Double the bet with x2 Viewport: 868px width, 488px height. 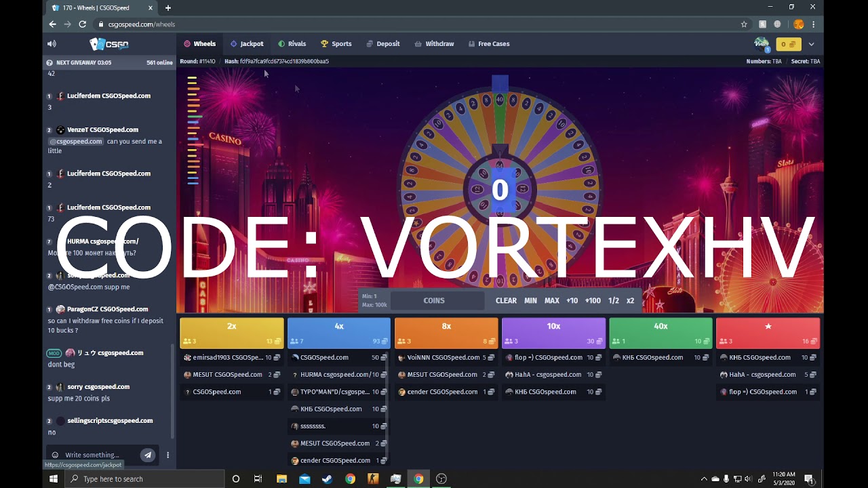pos(630,300)
